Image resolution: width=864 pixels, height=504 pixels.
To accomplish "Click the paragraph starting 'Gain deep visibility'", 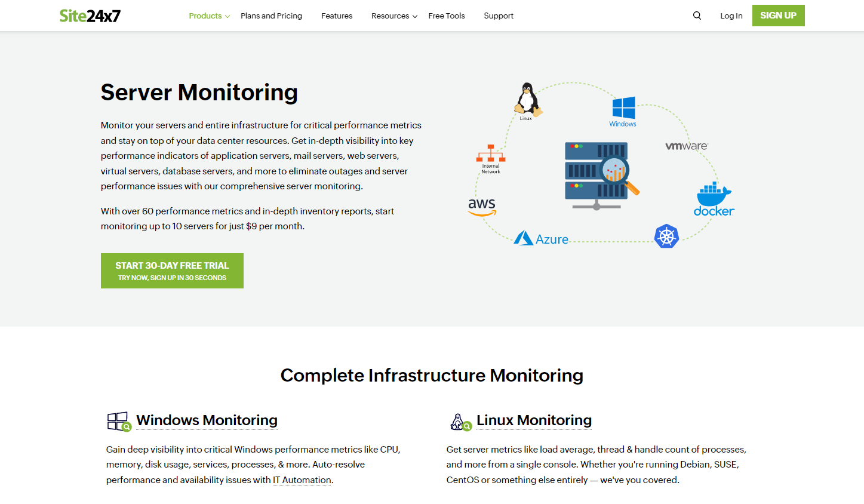I will pyautogui.click(x=254, y=465).
